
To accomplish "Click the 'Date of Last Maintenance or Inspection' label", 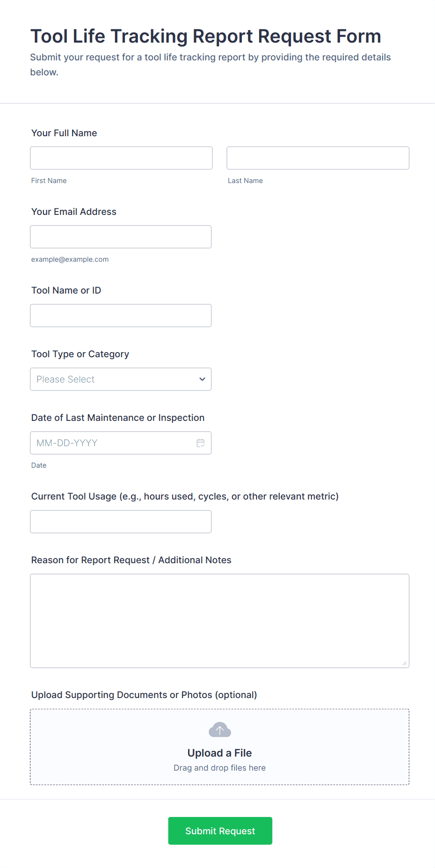I will pos(118,418).
